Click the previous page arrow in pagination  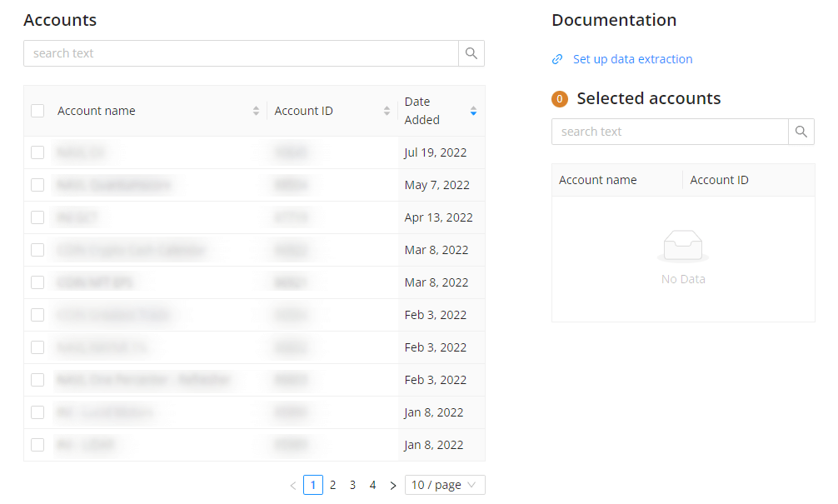pos(293,484)
